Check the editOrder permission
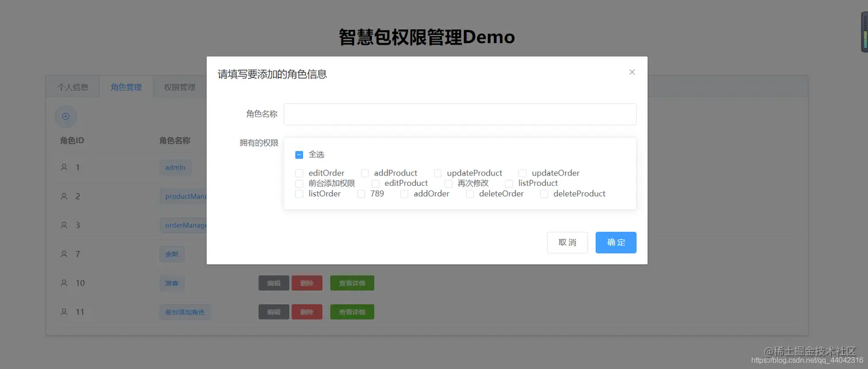The height and width of the screenshot is (369, 868). tap(299, 173)
